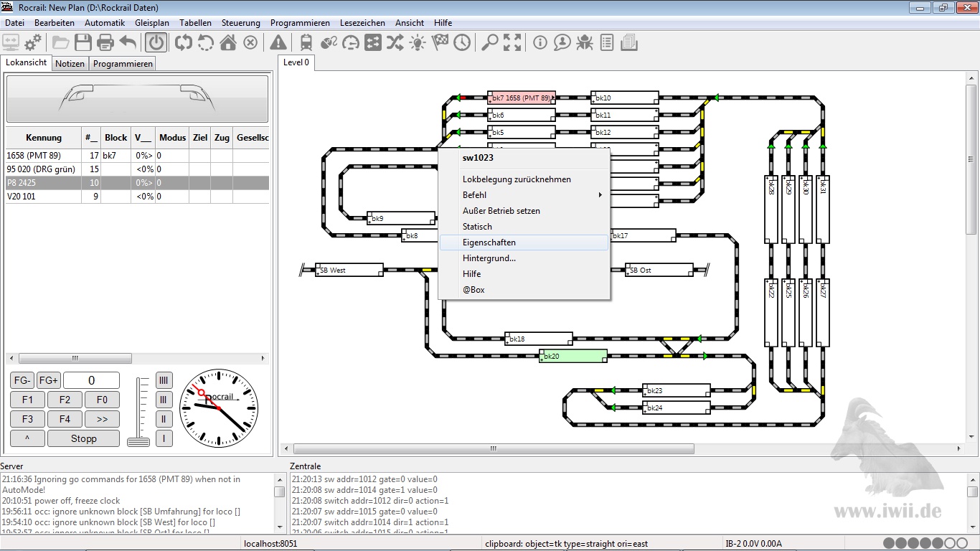Select @Box in the context menu
This screenshot has height=551, width=980.
(x=524, y=290)
